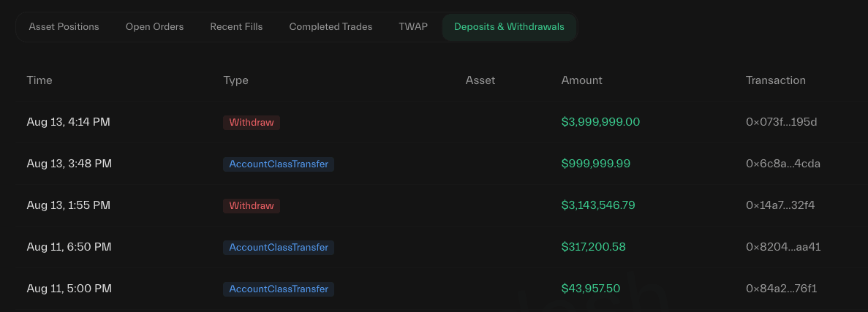Select the $3,999,999.00 amount
The height and width of the screenshot is (312, 868).
(600, 122)
